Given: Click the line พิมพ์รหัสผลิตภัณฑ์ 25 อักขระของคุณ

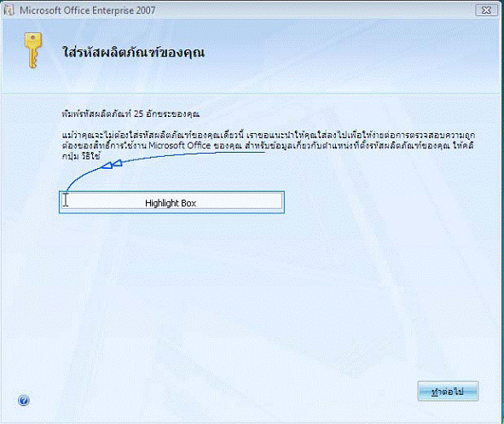Looking at the screenshot, I should (130, 113).
